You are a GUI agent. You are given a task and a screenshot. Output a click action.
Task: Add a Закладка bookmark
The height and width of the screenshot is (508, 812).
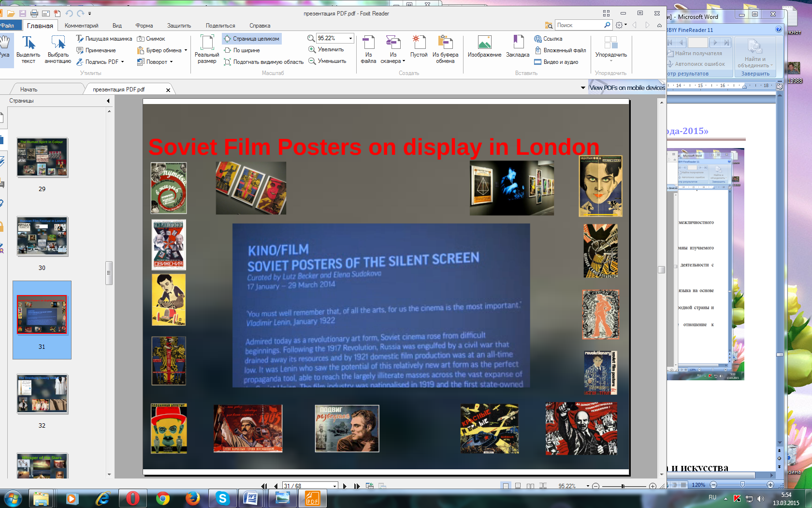(518, 46)
